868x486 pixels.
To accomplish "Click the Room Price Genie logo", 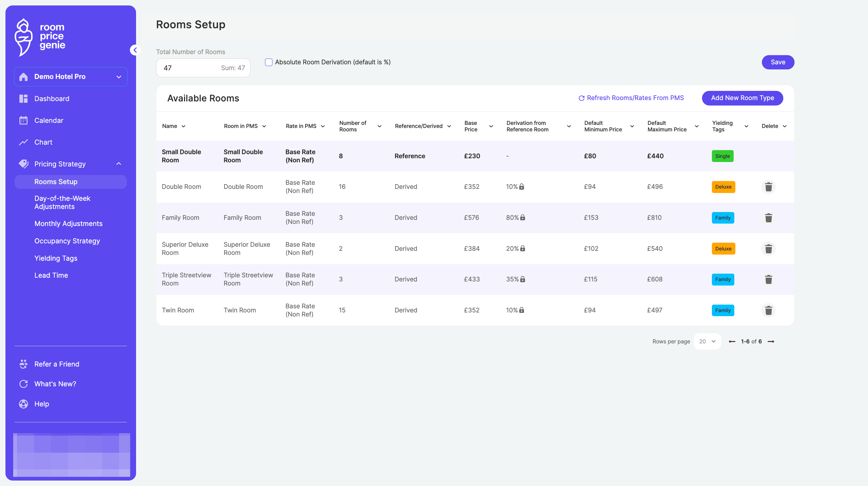I will coord(40,37).
